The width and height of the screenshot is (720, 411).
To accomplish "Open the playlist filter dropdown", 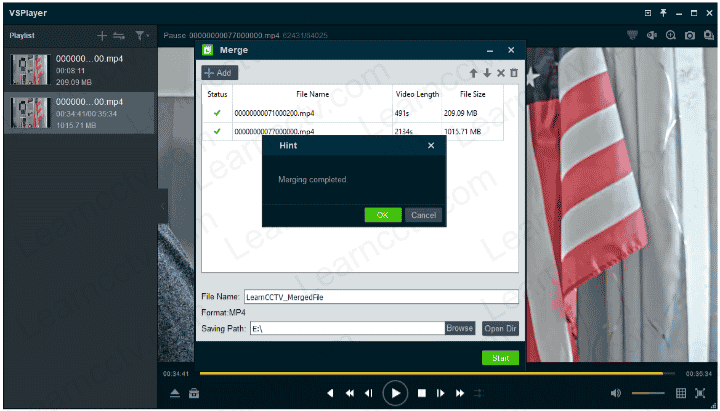I will click(142, 35).
